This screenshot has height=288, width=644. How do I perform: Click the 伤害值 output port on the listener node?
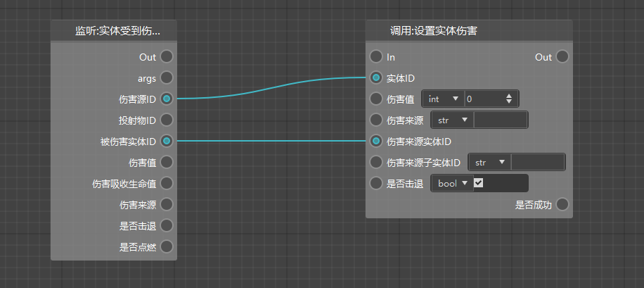pyautogui.click(x=167, y=163)
